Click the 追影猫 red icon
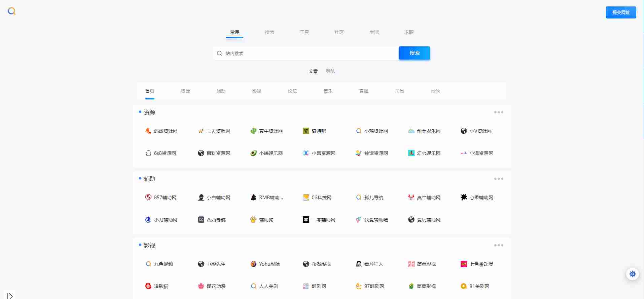 [x=148, y=286]
